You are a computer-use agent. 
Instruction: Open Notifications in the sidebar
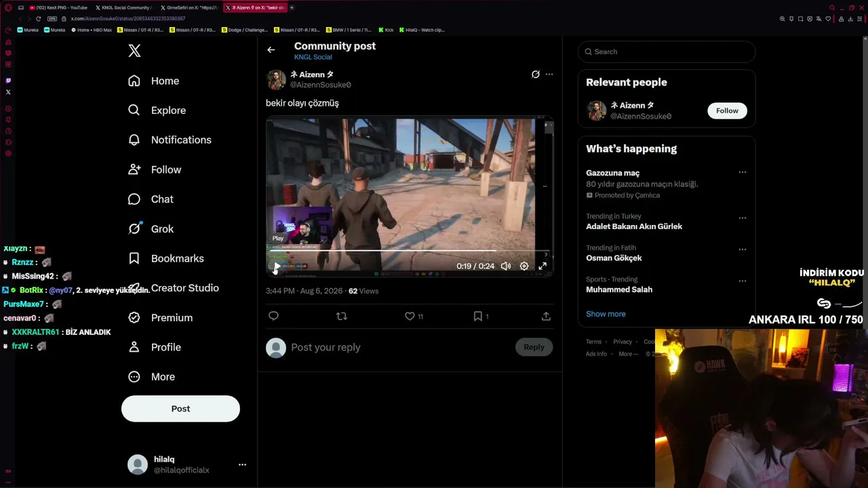(x=170, y=140)
